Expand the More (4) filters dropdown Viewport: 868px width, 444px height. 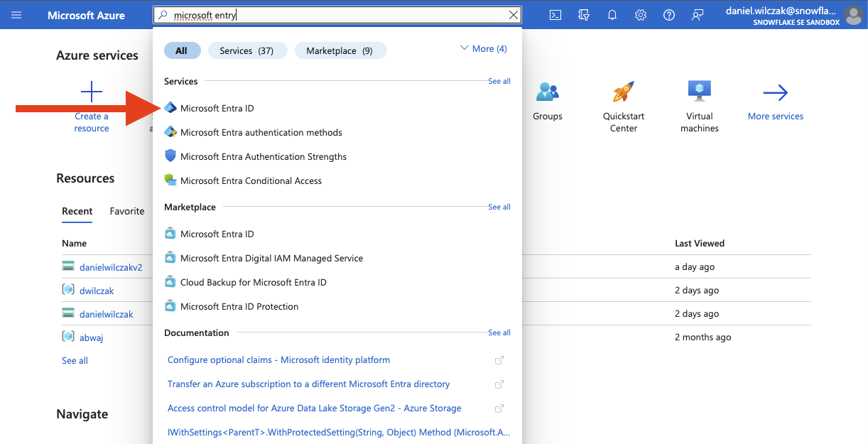484,49
